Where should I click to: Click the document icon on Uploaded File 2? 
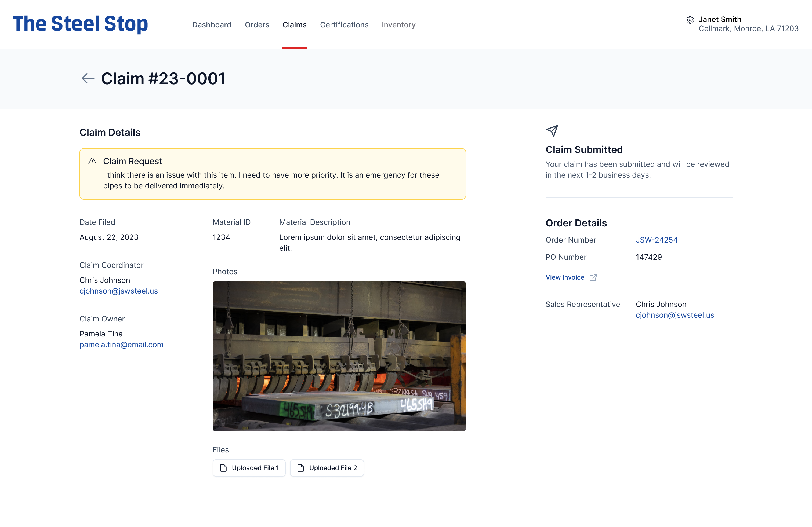(x=300, y=468)
